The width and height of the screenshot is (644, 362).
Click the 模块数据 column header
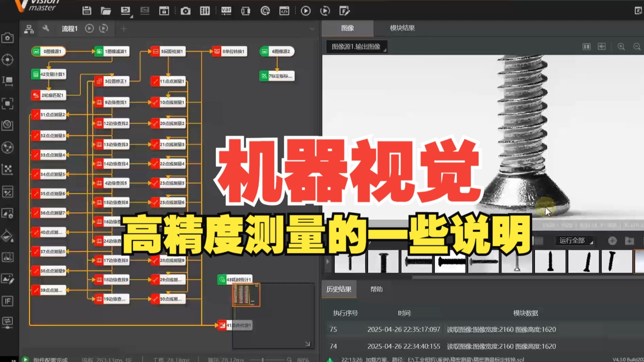click(x=526, y=313)
